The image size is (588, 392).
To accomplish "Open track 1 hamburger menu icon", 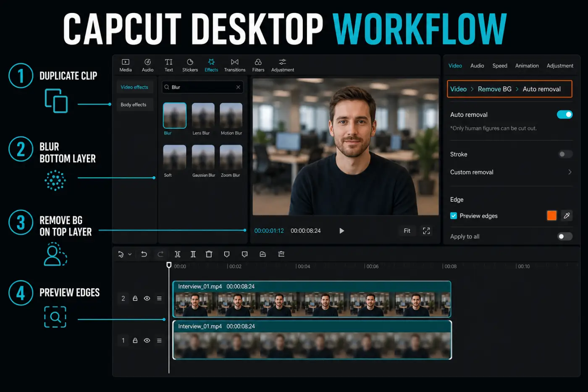I will pos(159,340).
